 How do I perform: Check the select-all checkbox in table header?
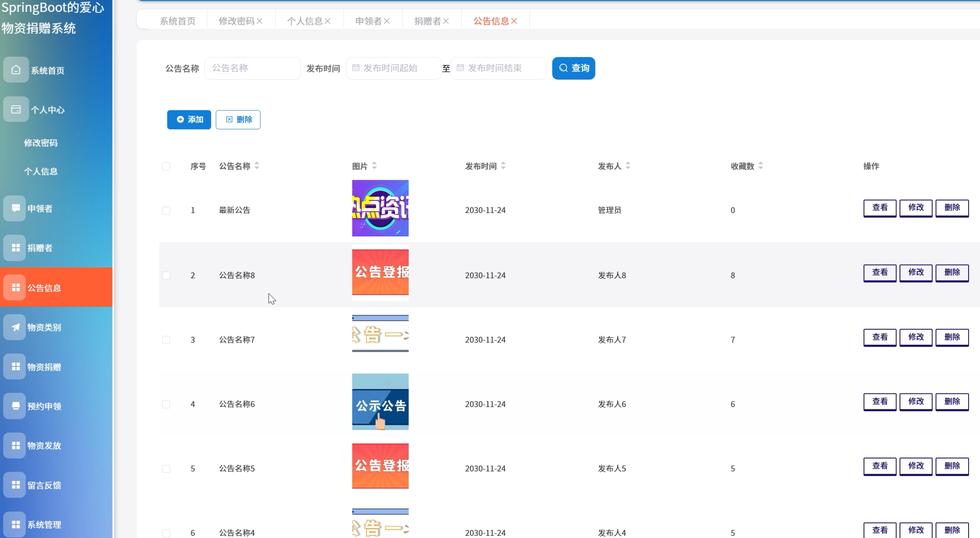tap(166, 166)
